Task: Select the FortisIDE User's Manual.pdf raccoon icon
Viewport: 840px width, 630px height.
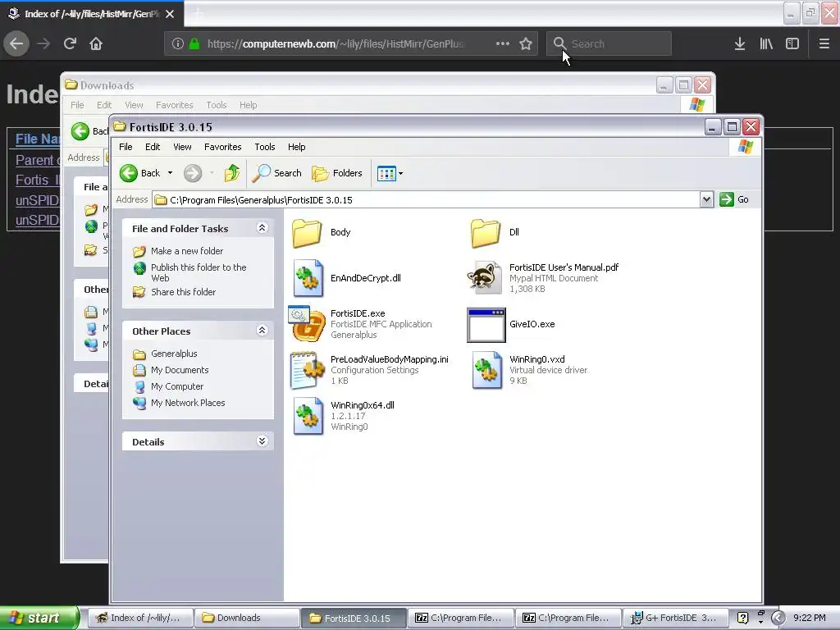Action: tap(485, 277)
